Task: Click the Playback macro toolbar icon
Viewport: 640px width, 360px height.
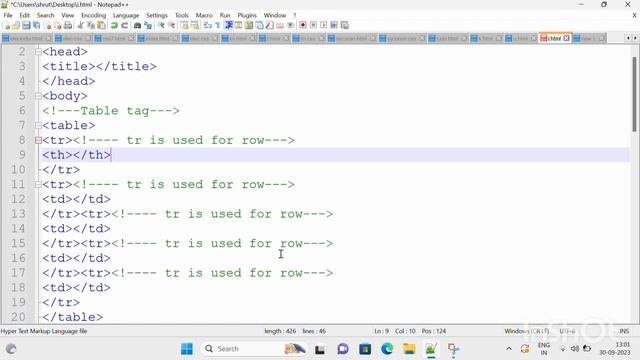Action: 324,25
